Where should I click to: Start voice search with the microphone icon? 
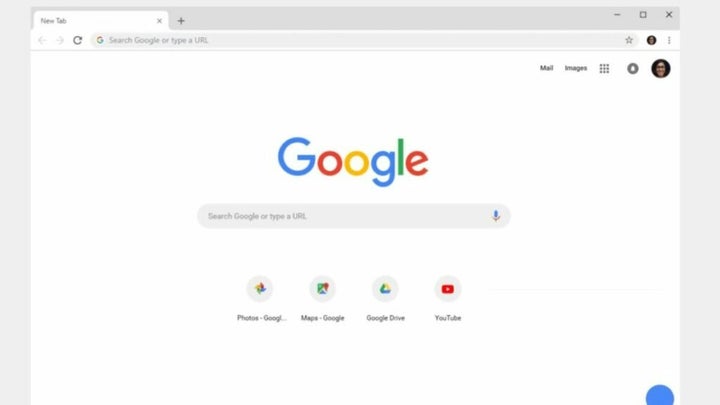496,216
